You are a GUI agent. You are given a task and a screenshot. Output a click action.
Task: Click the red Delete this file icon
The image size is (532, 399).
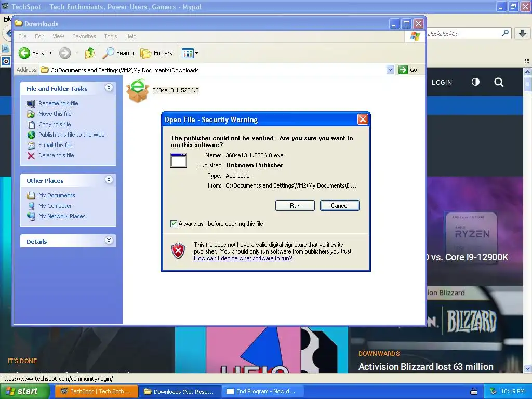point(31,156)
